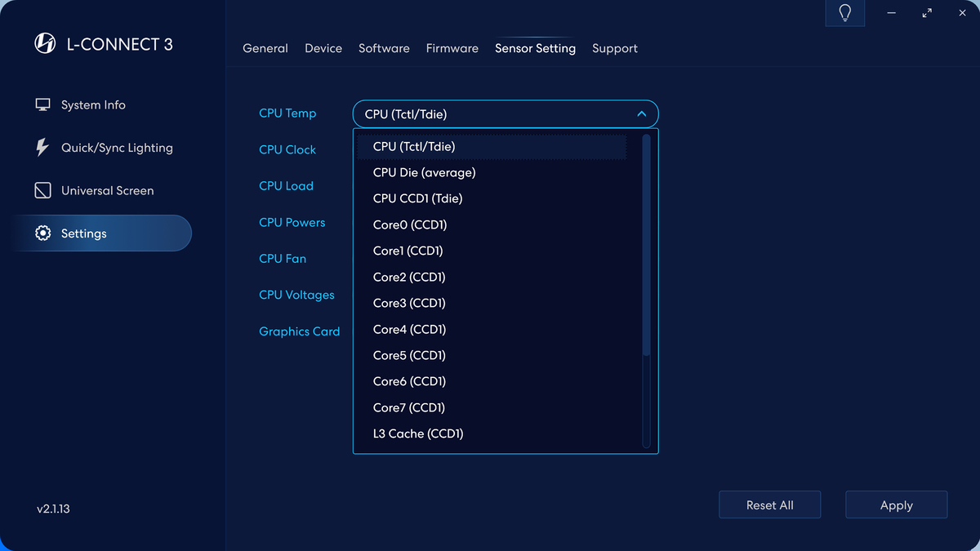This screenshot has width=980, height=551.
Task: Click the Graphics Card label
Action: (299, 331)
